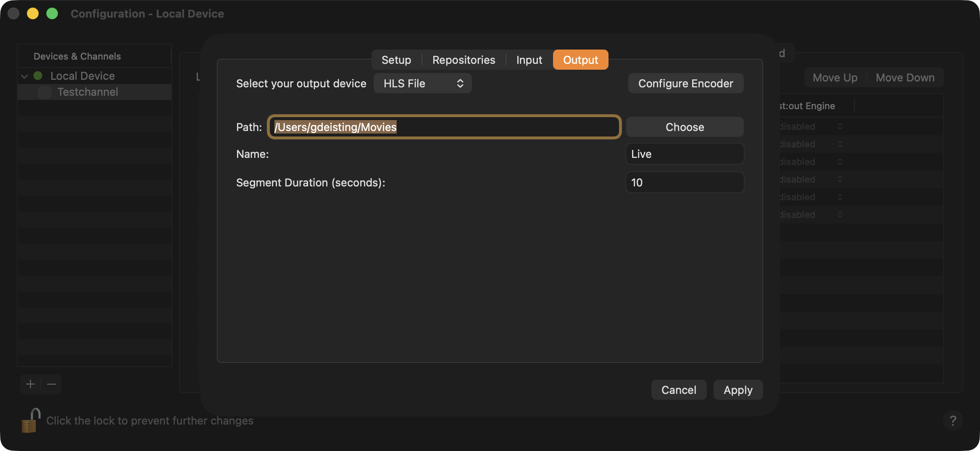Select Testchannel in the device list

tap(94, 92)
